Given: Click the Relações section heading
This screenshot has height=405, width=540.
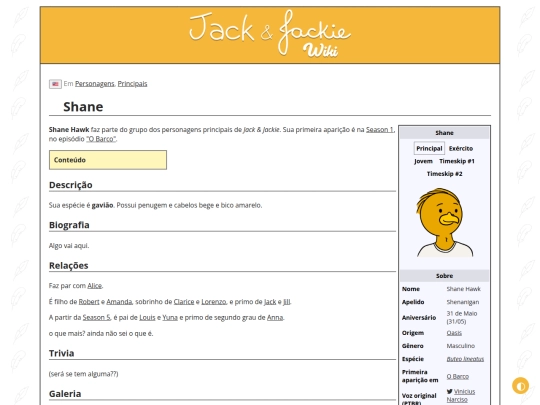Looking at the screenshot, I should click(x=69, y=266).
